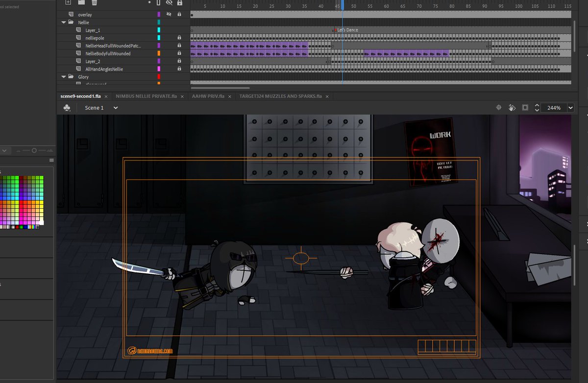Click the Delete Layer trash icon
588x383 pixels.
coord(95,2)
